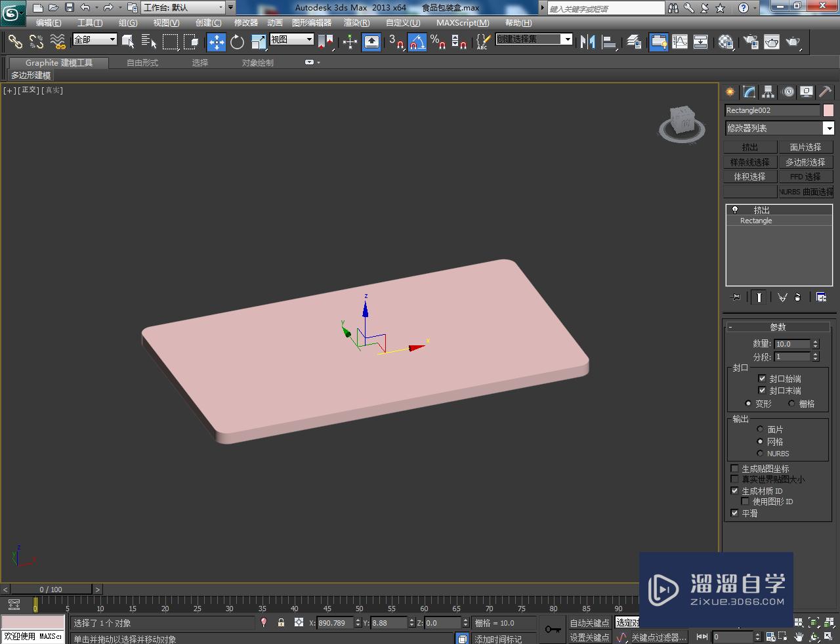
Task: Click Configure Modifier Sets icon
Action: 821,297
